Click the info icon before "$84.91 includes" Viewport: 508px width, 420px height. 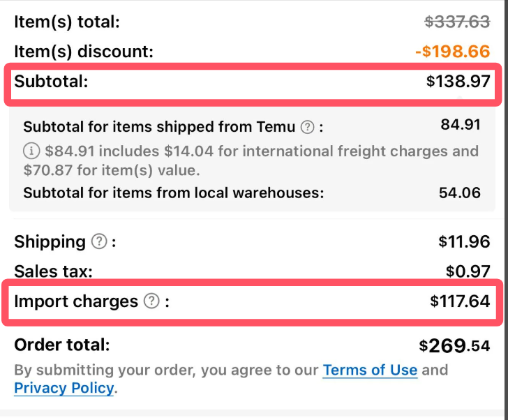pyautogui.click(x=31, y=151)
